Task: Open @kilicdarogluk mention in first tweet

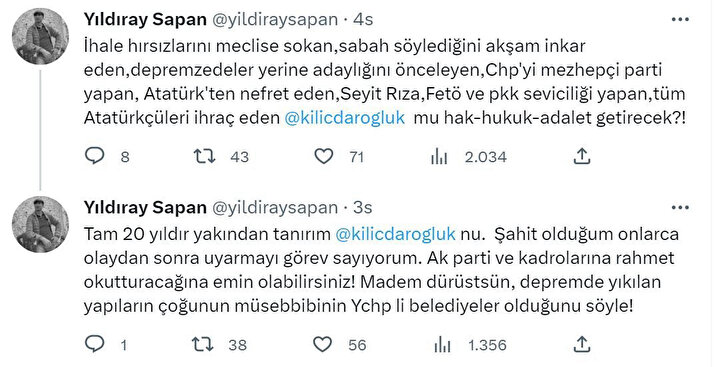Action: [x=344, y=117]
